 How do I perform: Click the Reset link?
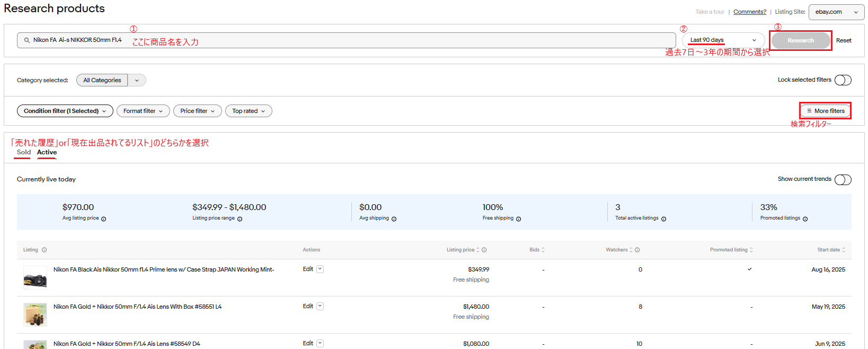click(x=844, y=40)
